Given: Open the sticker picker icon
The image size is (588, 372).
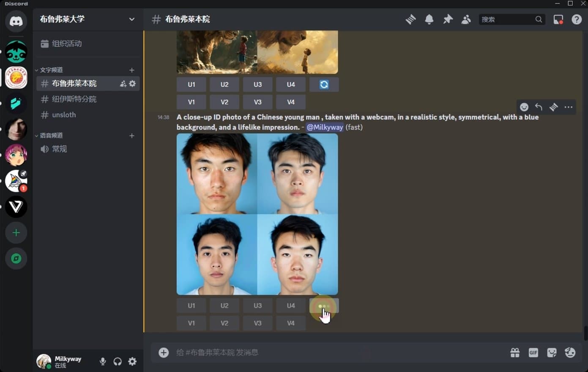Looking at the screenshot, I should [x=552, y=352].
